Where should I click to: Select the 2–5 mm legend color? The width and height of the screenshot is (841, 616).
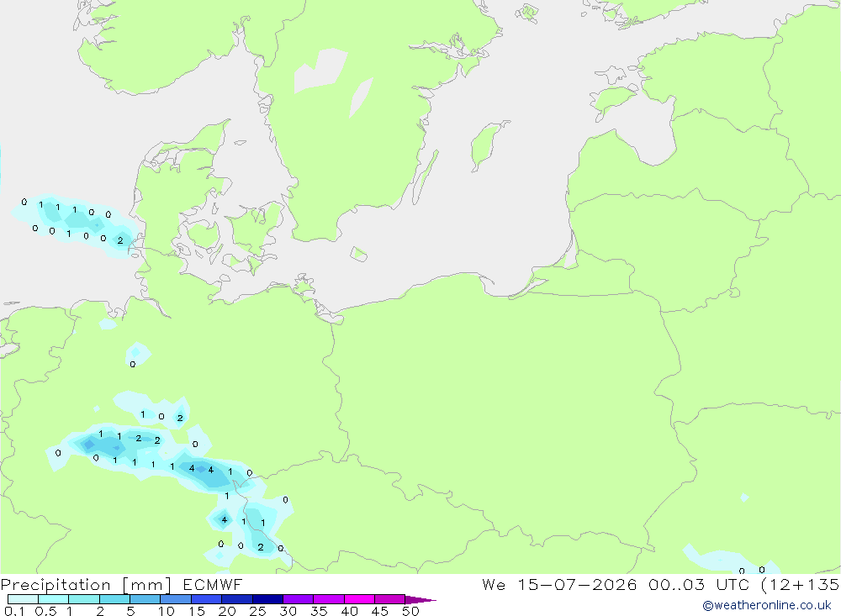click(114, 599)
